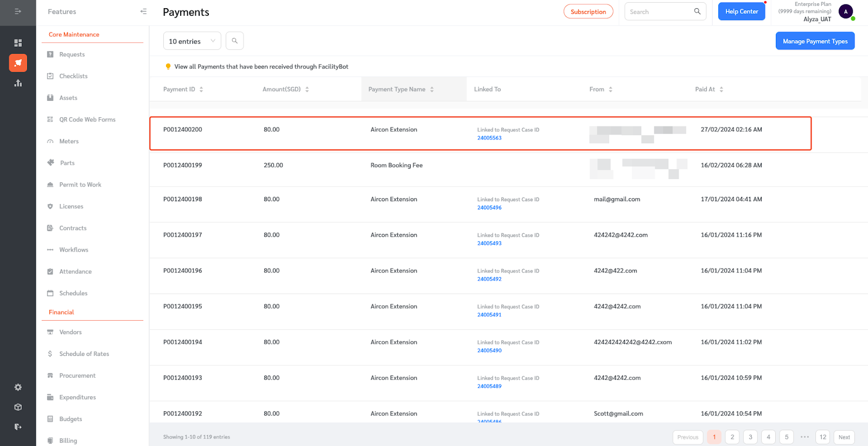868x446 pixels.
Task: Open Vendors in Financial section
Action: click(x=71, y=332)
